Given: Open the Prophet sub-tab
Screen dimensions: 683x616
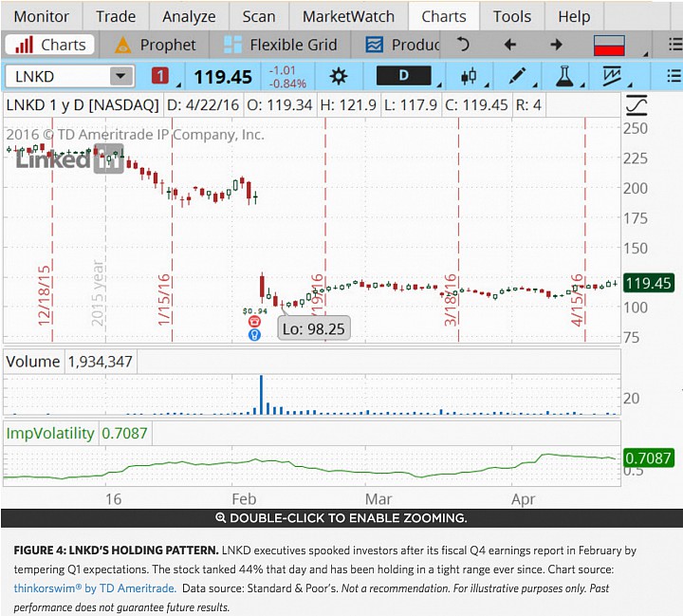Looking at the screenshot, I should pyautogui.click(x=155, y=45).
